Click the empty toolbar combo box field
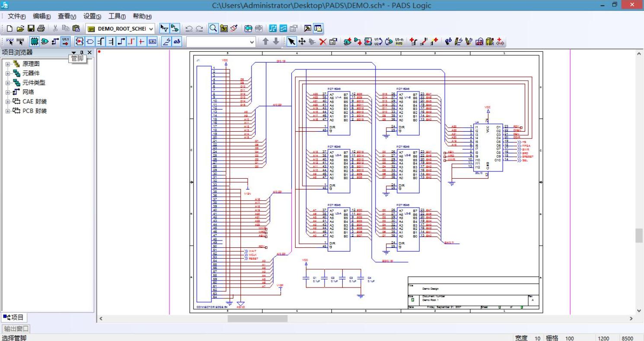The height and width of the screenshot is (341, 644). pos(217,42)
